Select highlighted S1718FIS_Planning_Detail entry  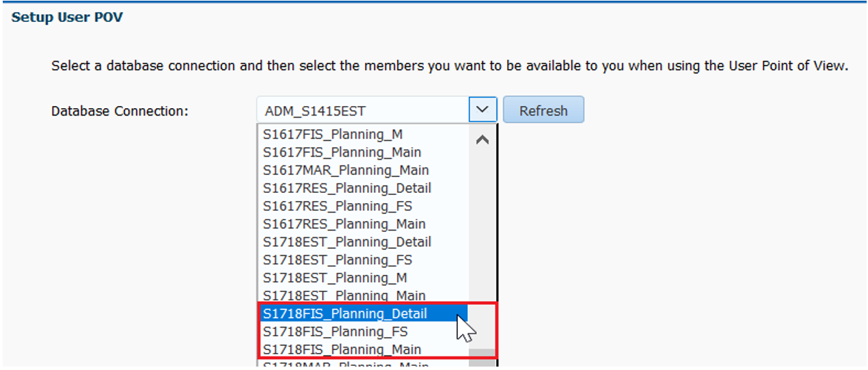[344, 314]
